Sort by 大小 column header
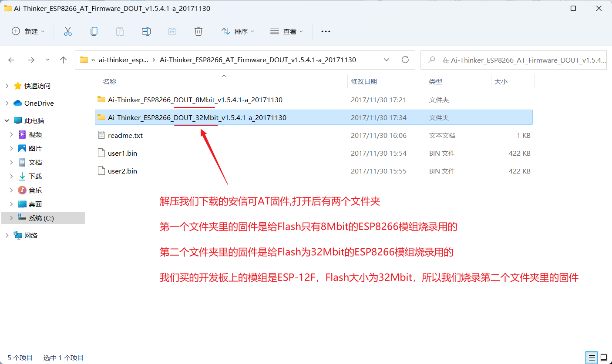The height and width of the screenshot is (364, 612). click(501, 81)
